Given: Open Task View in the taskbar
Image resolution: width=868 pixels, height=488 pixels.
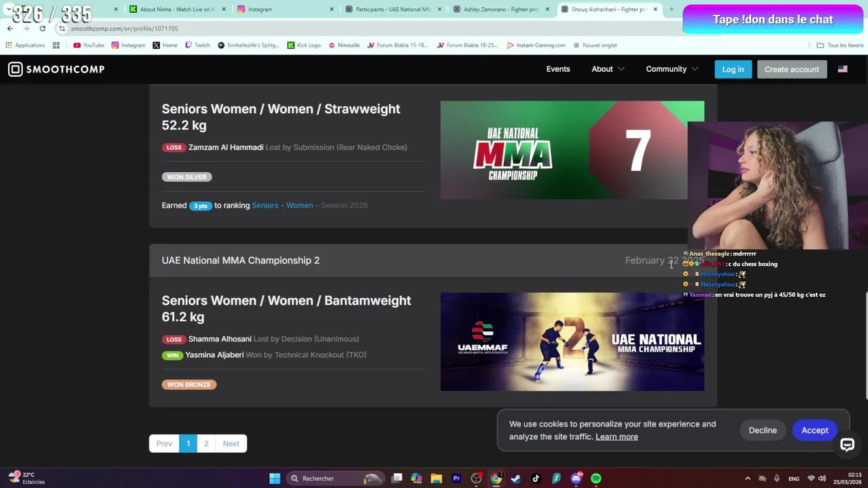Looking at the screenshot, I should (x=397, y=479).
